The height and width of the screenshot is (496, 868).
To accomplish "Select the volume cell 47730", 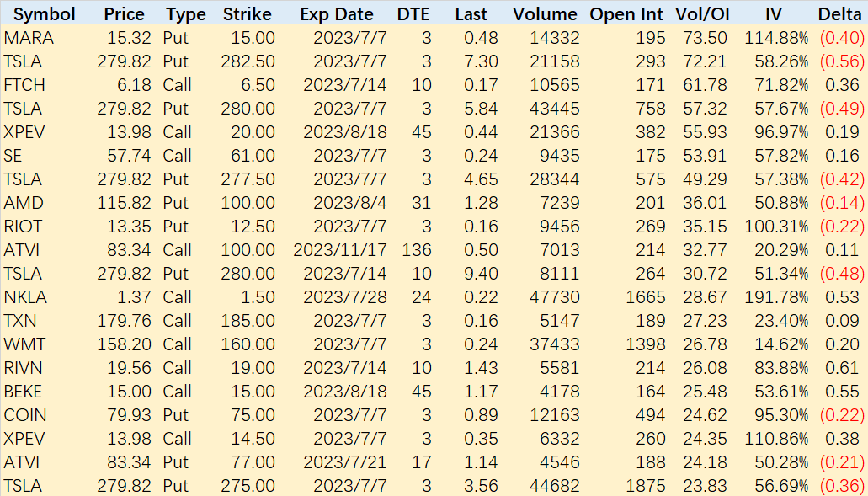I will tap(555, 297).
